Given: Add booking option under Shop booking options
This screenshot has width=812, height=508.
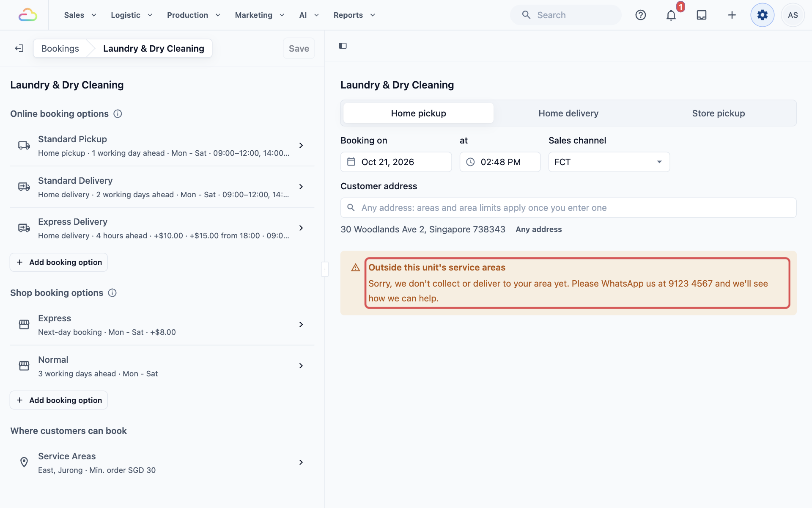Looking at the screenshot, I should coord(59,400).
